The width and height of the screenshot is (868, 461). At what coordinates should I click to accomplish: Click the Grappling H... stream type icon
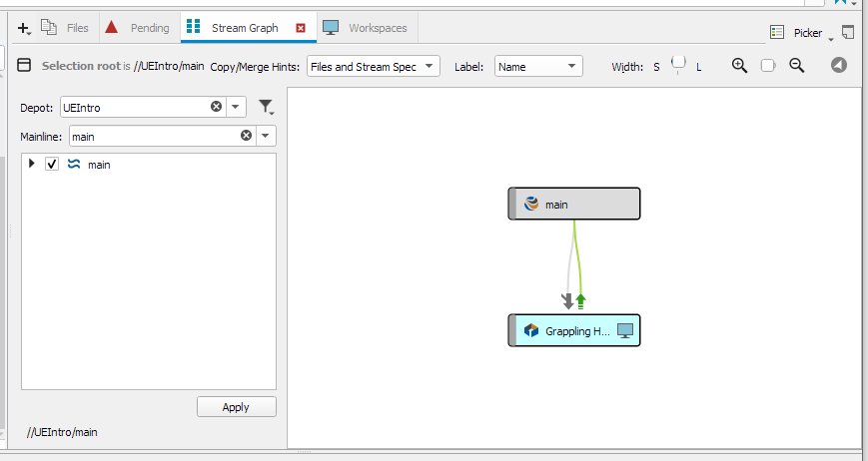click(x=531, y=330)
